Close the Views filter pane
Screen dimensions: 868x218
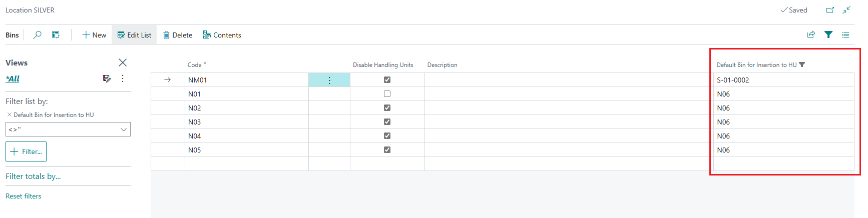(x=123, y=62)
